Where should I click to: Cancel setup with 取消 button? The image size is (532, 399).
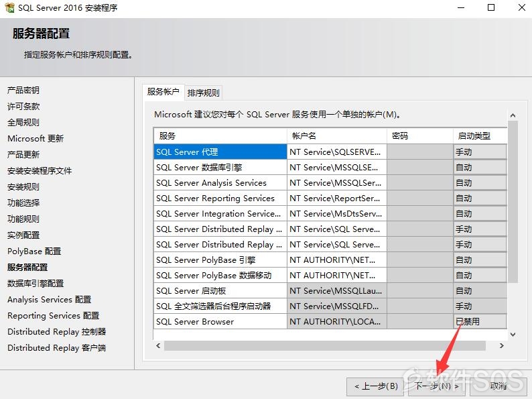point(498,386)
